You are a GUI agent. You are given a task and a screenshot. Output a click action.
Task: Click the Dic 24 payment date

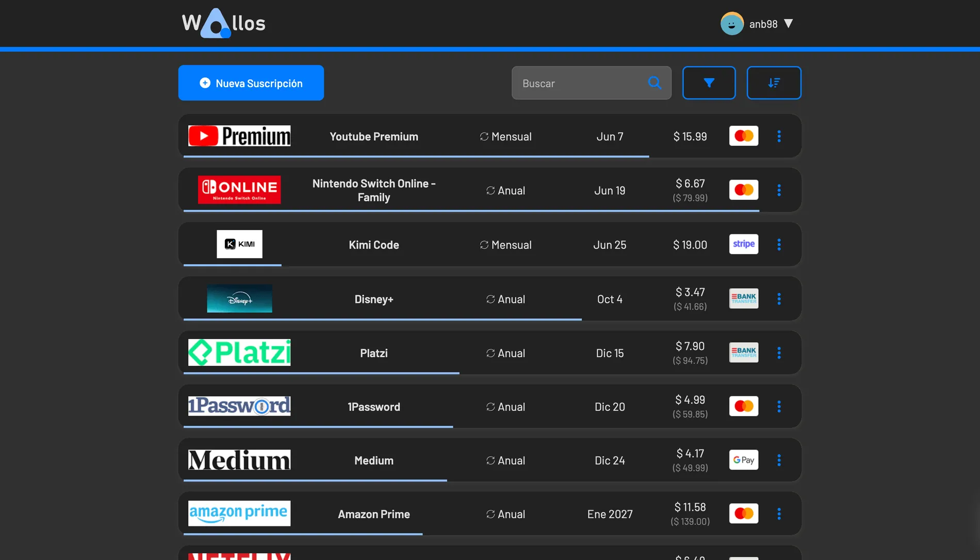click(610, 460)
